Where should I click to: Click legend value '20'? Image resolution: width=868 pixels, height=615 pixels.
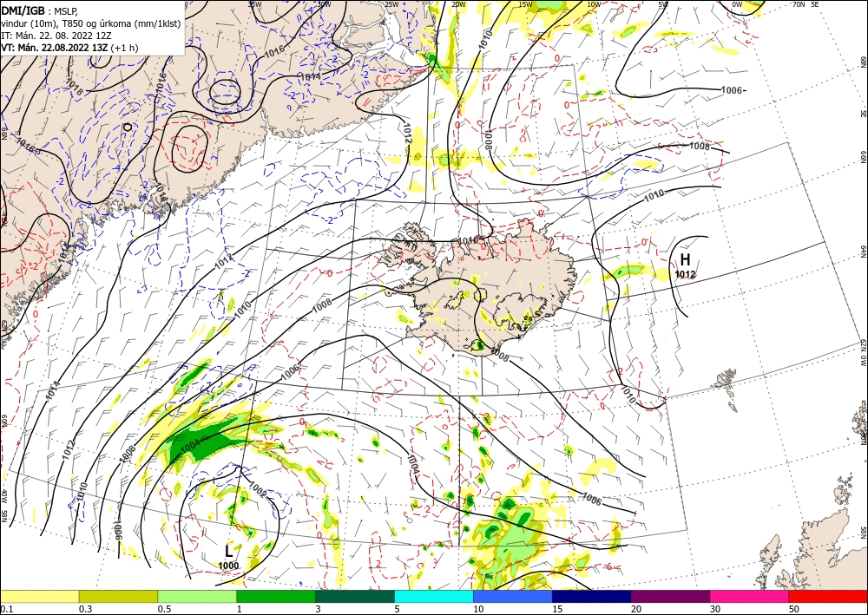tap(636, 609)
